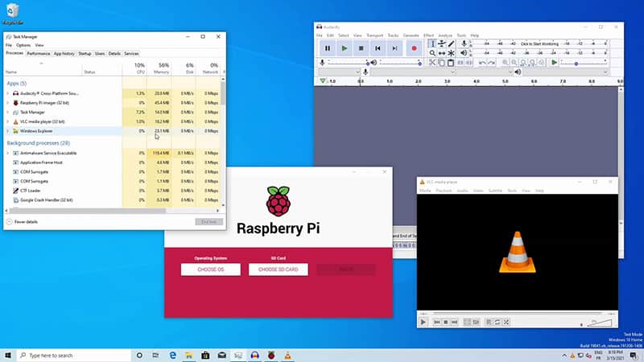Switch to Task Manager Services tab
The height and width of the screenshot is (362, 644).
131,54
